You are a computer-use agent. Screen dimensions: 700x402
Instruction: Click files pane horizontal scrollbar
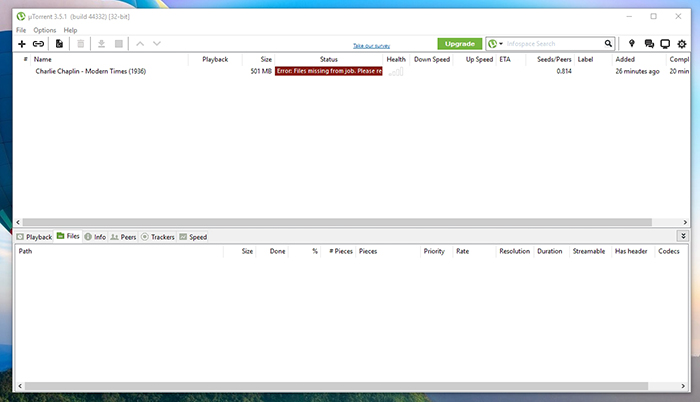coord(337,386)
